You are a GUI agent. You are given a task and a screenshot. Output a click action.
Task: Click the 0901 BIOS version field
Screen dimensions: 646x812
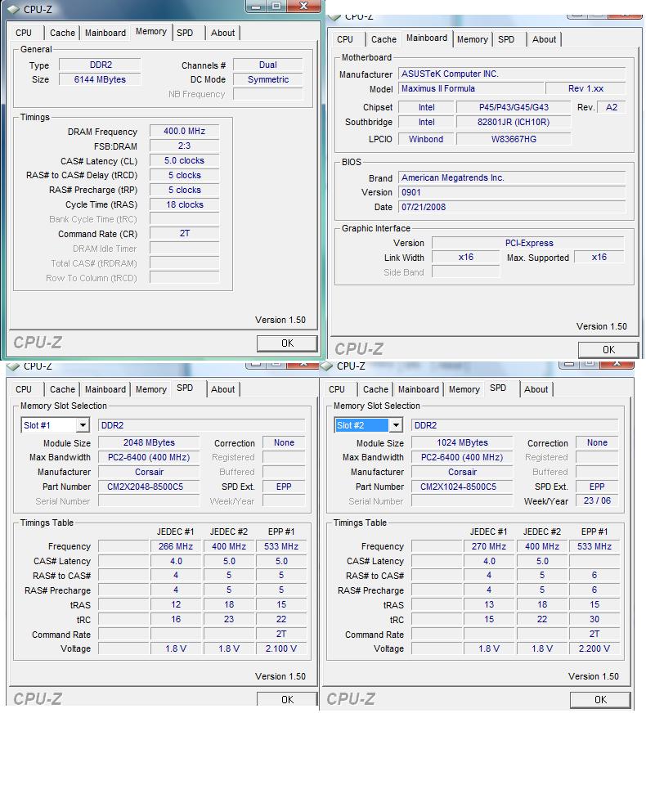[512, 192]
